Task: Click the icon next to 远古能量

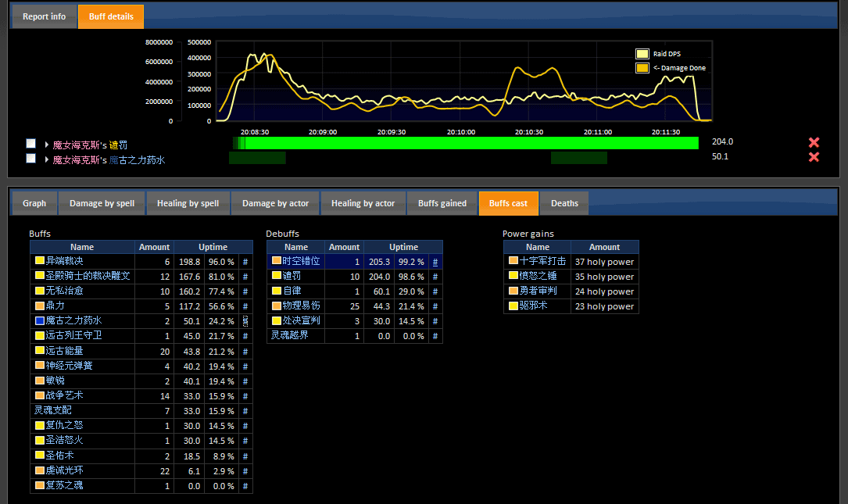Action: tap(40, 350)
